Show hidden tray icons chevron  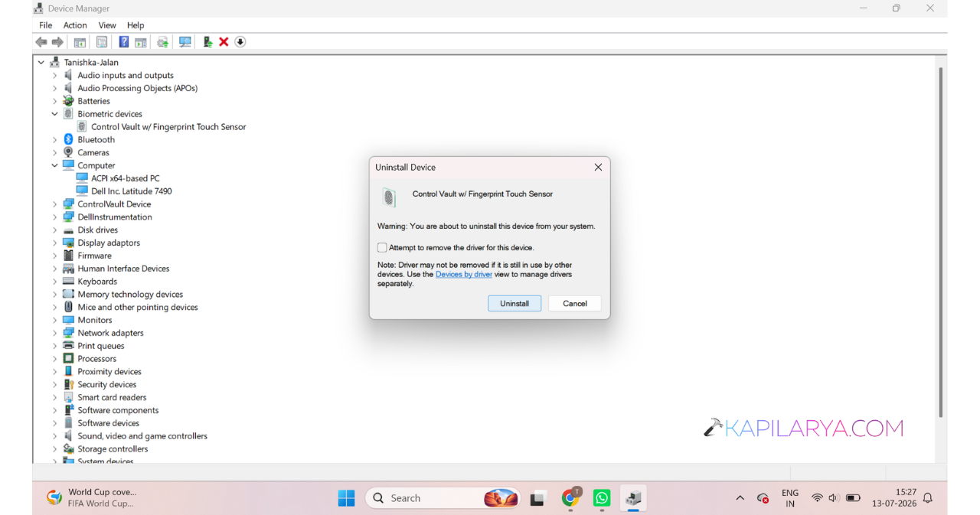click(740, 498)
